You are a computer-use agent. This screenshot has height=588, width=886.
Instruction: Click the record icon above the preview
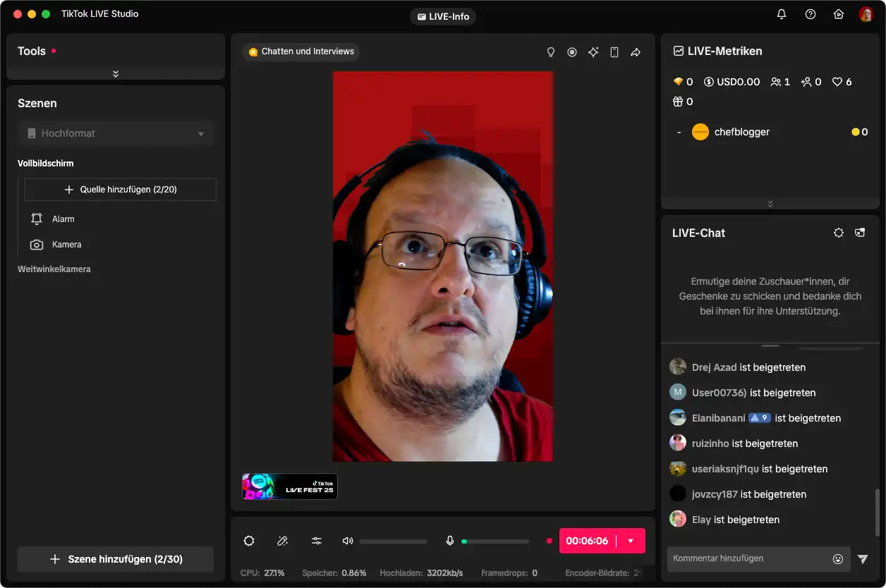(572, 52)
